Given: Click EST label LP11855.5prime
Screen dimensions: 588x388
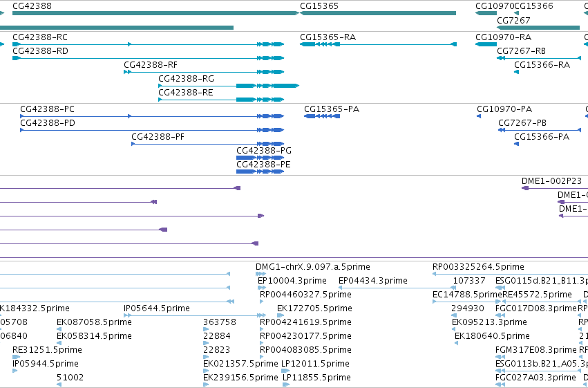Looking at the screenshot, I should (317, 378).
